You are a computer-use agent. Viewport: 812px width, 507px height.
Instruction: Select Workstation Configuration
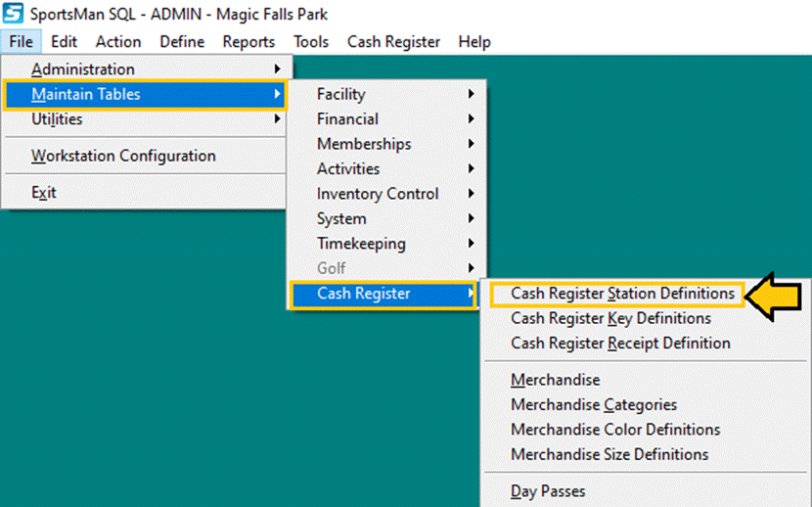pos(123,156)
